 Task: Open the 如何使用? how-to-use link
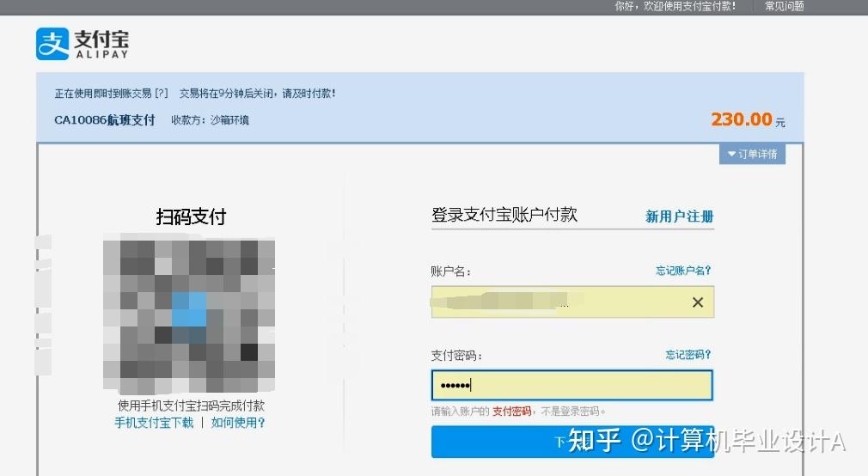tap(237, 423)
